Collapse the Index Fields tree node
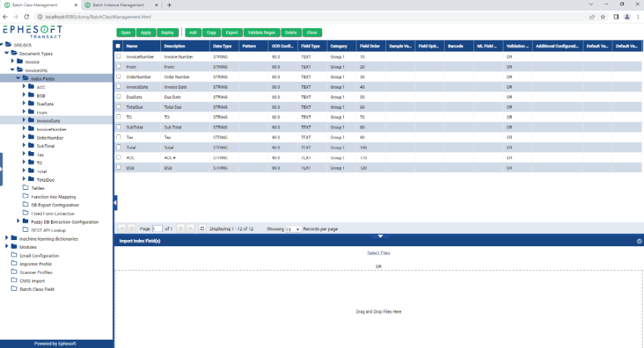644x348 pixels. click(x=18, y=78)
